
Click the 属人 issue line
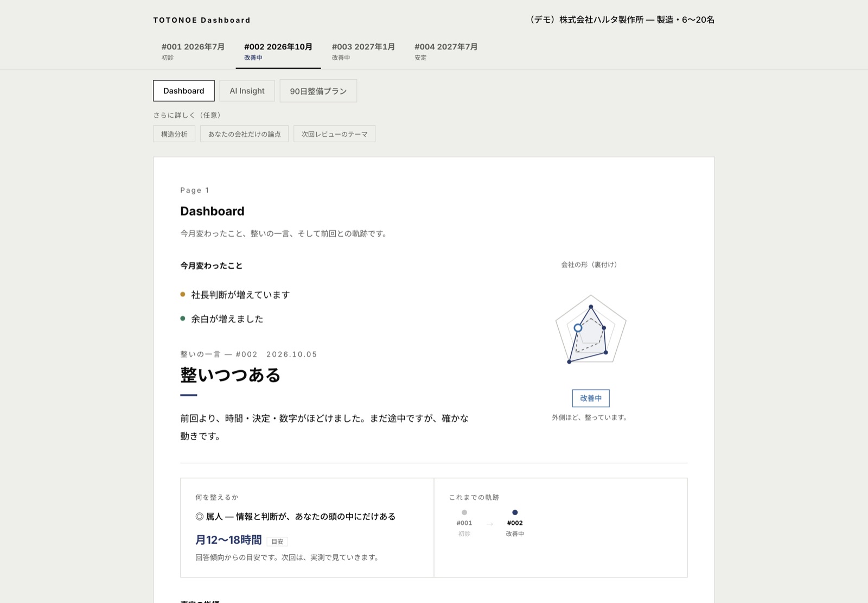click(296, 517)
